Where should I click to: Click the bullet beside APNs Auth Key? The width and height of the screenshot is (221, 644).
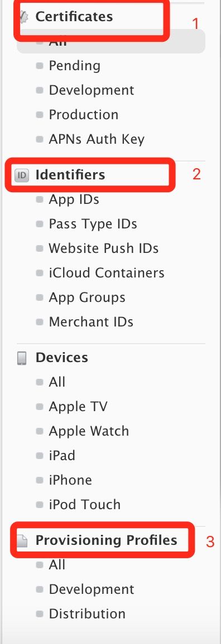(x=40, y=139)
